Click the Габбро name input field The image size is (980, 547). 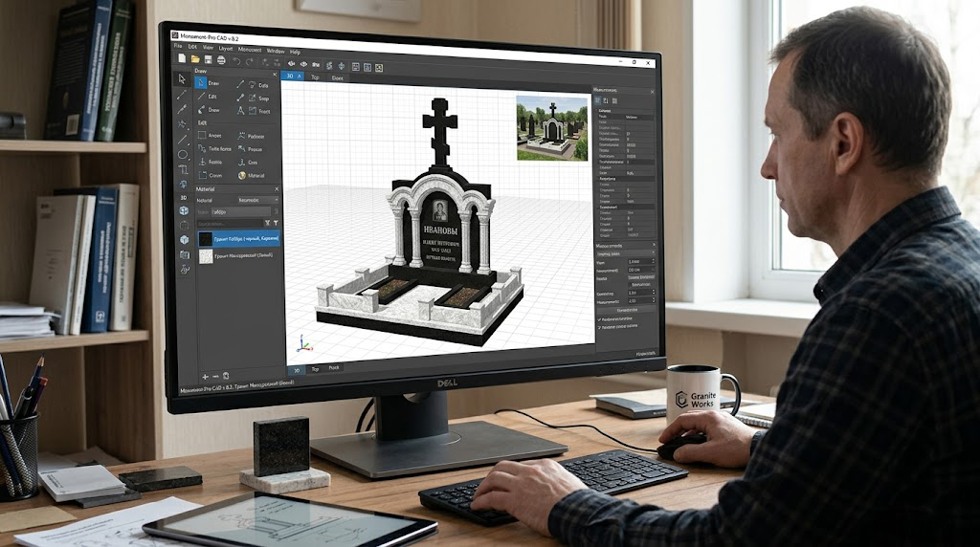click(x=241, y=211)
